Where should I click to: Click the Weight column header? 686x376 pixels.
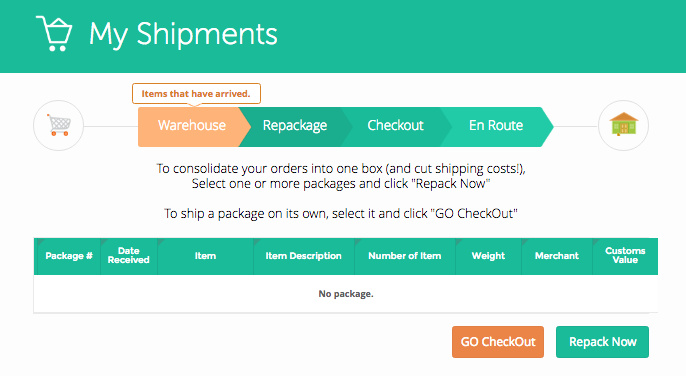pyautogui.click(x=488, y=256)
